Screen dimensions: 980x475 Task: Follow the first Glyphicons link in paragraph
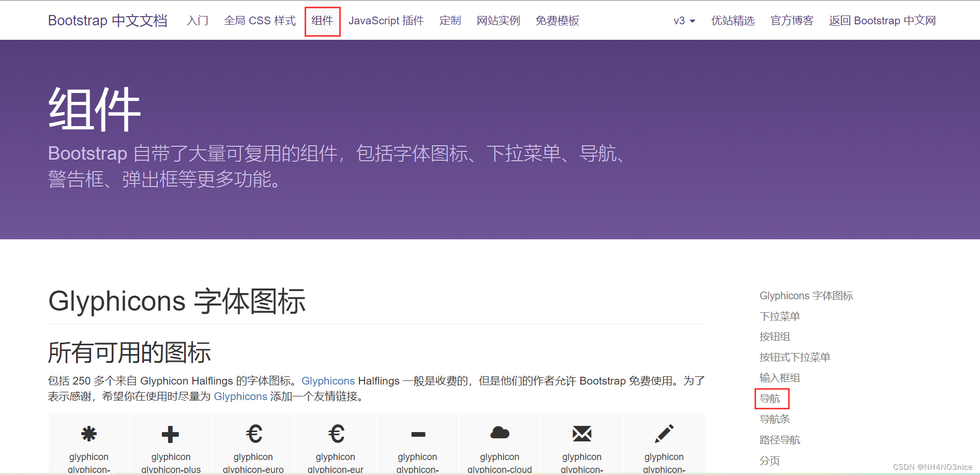point(328,381)
